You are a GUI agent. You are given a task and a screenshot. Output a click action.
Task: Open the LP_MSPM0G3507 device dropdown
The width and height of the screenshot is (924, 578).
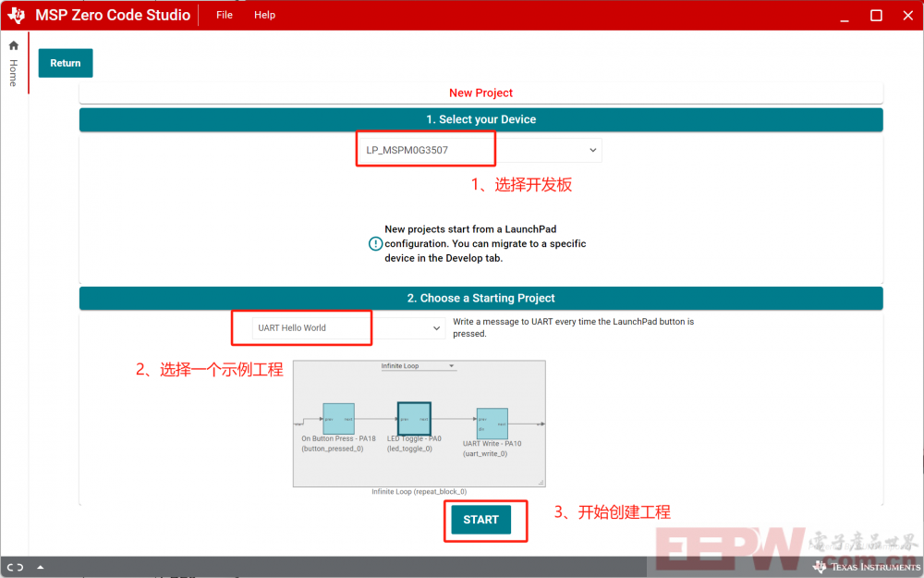pyautogui.click(x=480, y=151)
